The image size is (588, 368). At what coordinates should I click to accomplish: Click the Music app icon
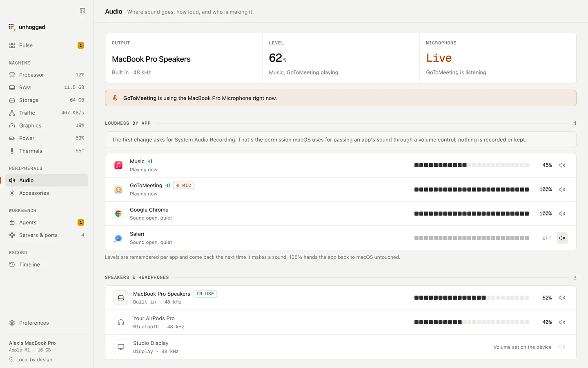point(118,165)
